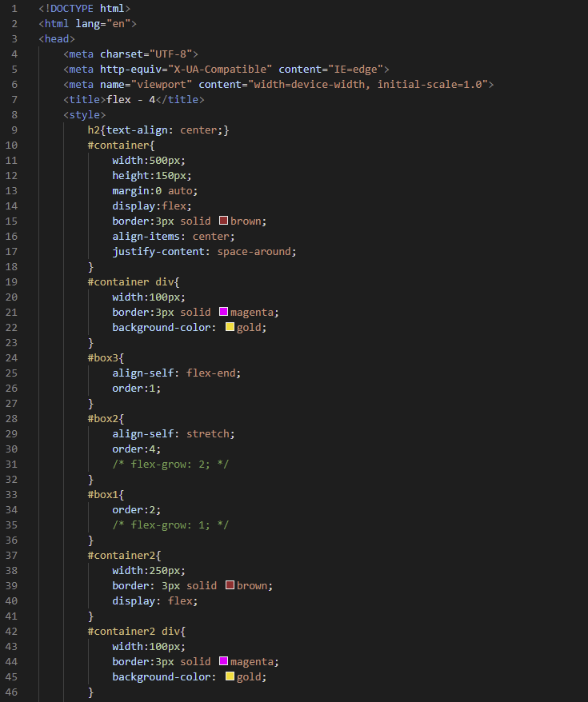
Task: Click the 'align-items: center;' declaration
Action: point(174,237)
